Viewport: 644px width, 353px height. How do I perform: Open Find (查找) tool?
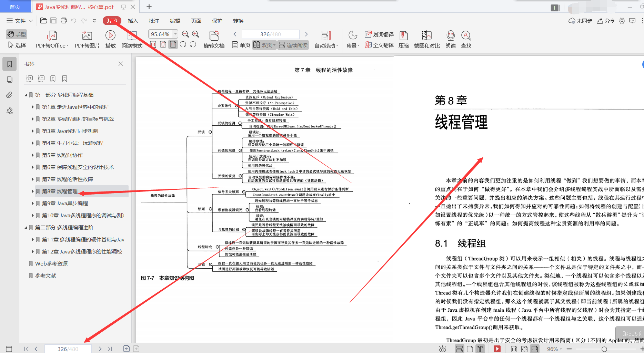(x=466, y=40)
